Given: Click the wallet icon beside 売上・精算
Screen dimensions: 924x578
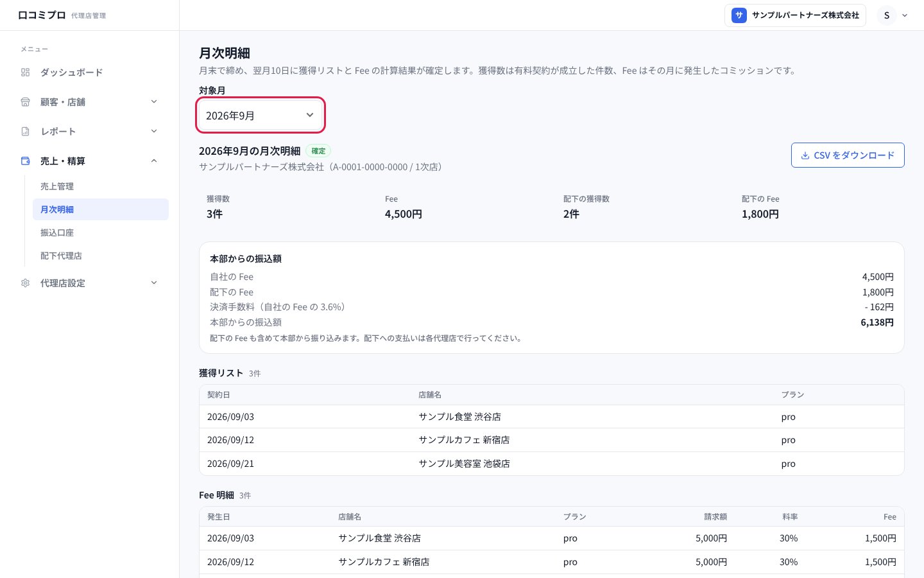Looking at the screenshot, I should 26,161.
